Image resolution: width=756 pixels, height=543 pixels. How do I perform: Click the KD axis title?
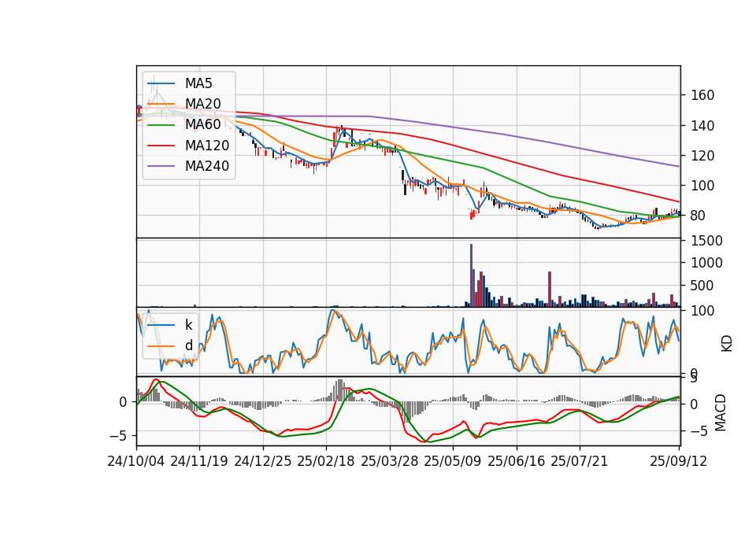click(727, 344)
